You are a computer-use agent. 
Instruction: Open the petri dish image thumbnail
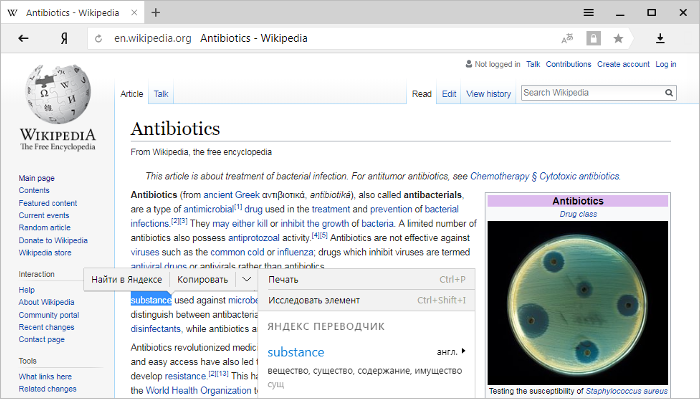coord(578,303)
